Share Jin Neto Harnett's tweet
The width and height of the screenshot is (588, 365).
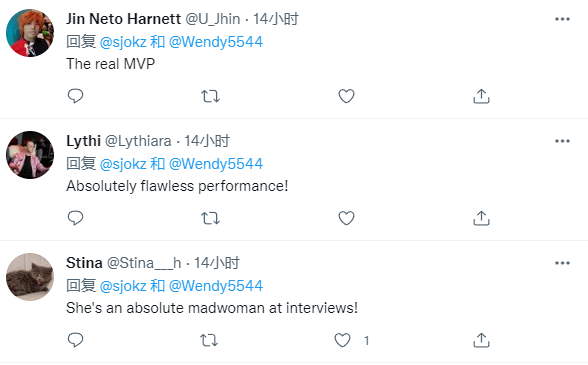click(x=481, y=96)
